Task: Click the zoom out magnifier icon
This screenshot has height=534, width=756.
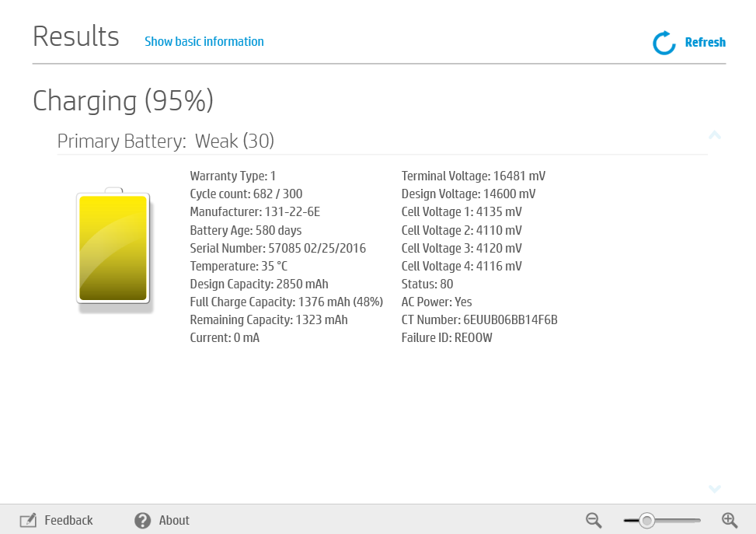Action: tap(593, 520)
